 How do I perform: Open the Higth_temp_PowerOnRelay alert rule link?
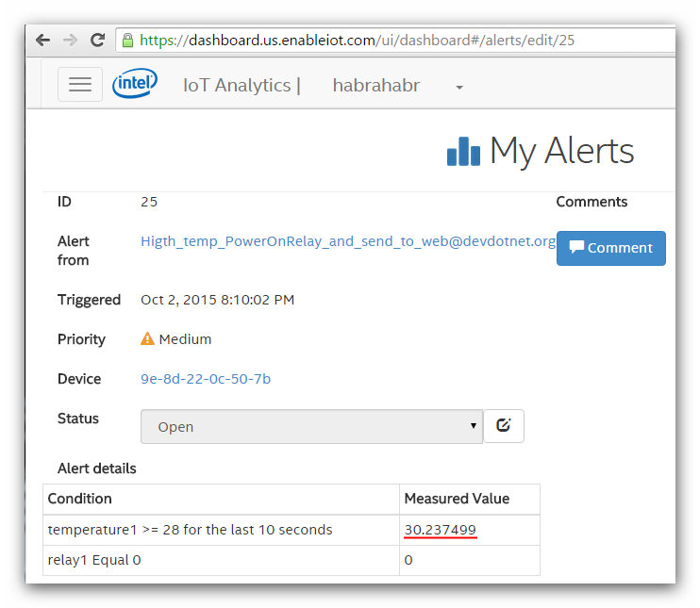tap(348, 241)
